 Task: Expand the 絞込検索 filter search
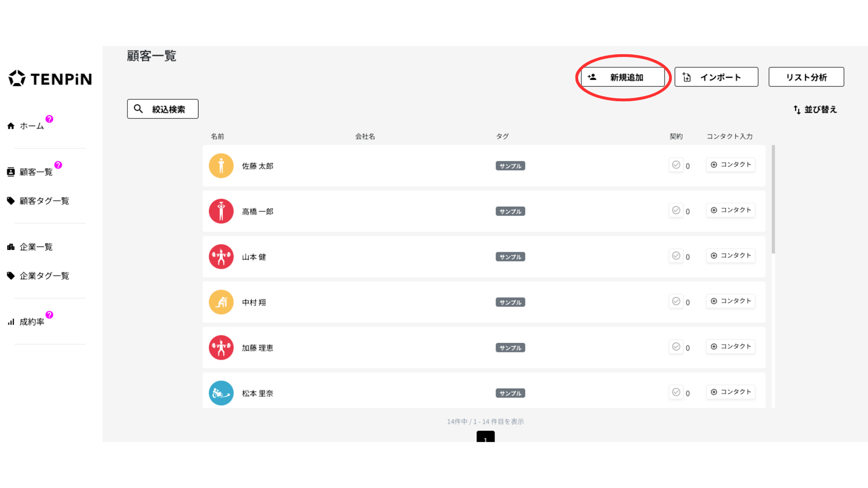pos(163,109)
